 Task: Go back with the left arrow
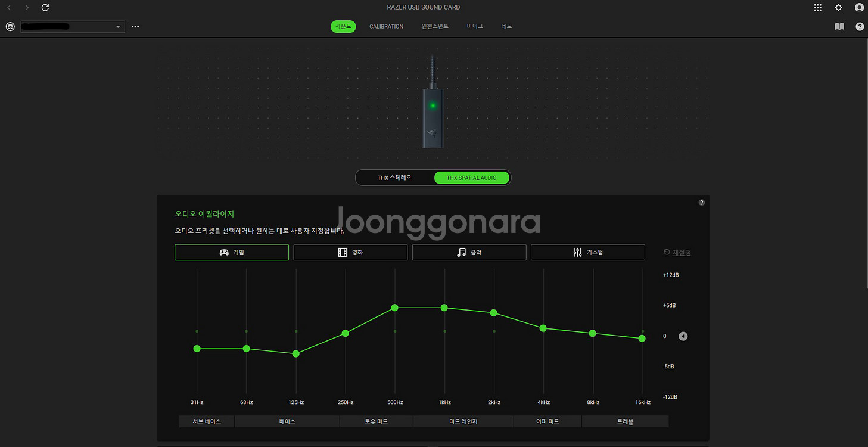9,8
